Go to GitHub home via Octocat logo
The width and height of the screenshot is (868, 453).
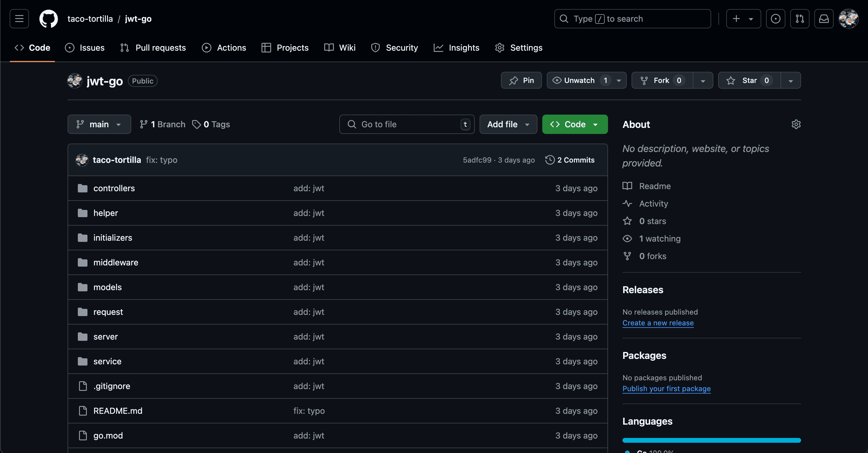(49, 19)
